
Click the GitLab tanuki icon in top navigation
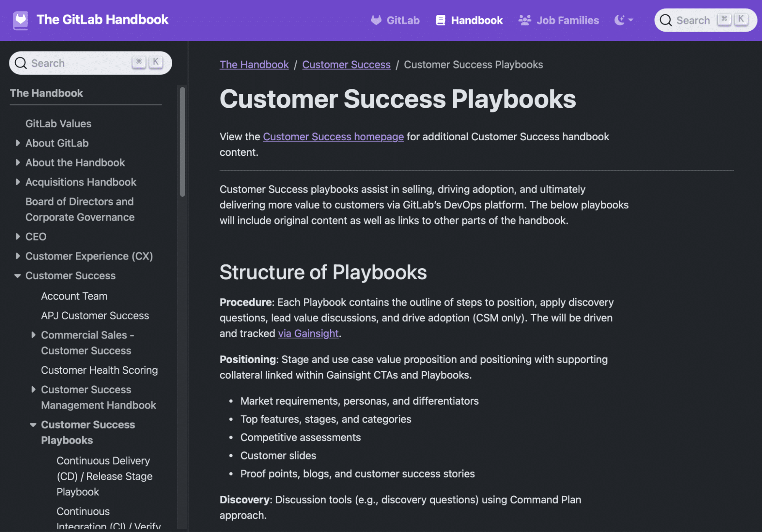click(377, 20)
